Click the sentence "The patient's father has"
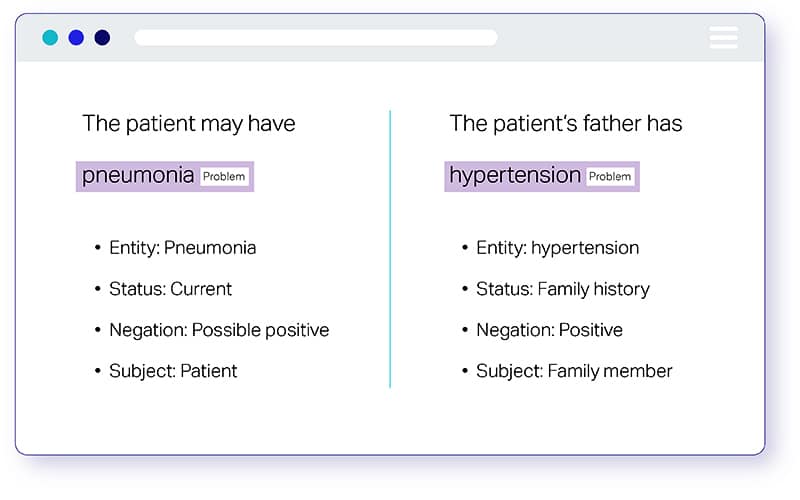This screenshot has height=500, width=800. (566, 123)
